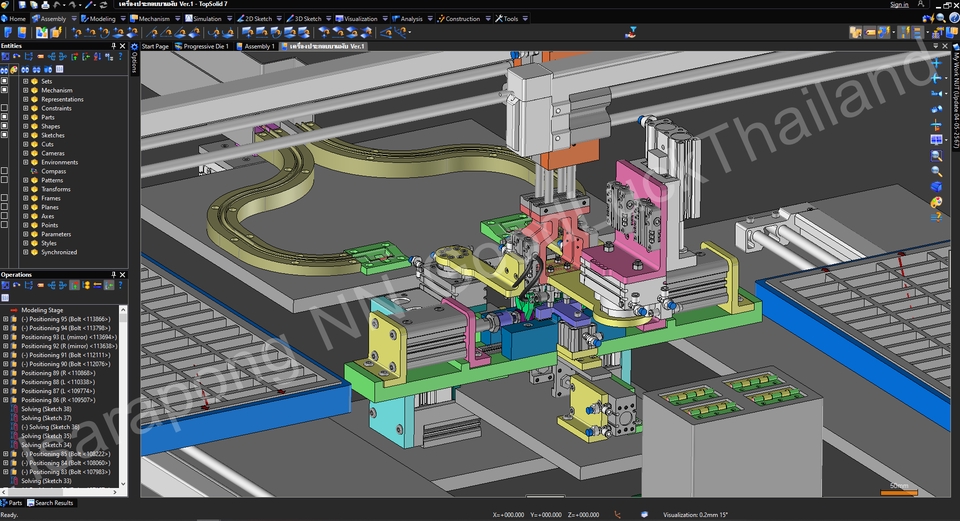This screenshot has width=960, height=521.
Task: Expand the Constraints folder in Entities tree
Action: coord(25,108)
